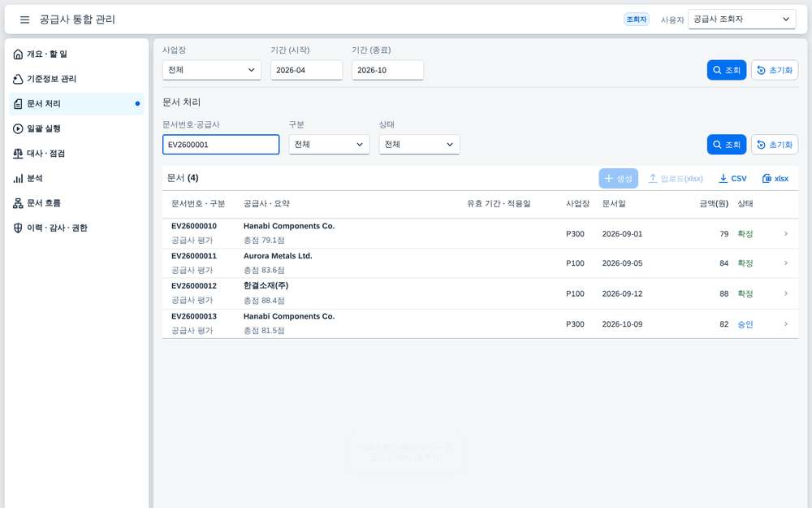Open row EV26000012 detail chevron
The height and width of the screenshot is (508, 812).
[x=785, y=293]
